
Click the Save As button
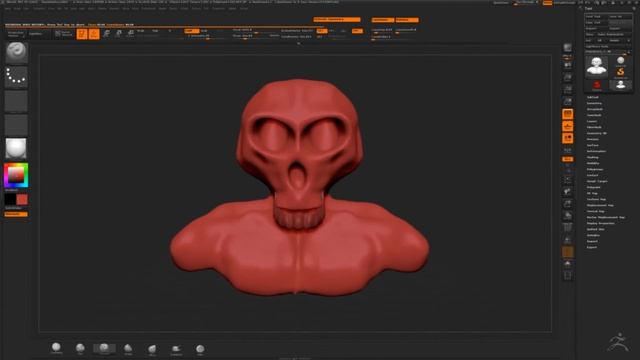620,16
